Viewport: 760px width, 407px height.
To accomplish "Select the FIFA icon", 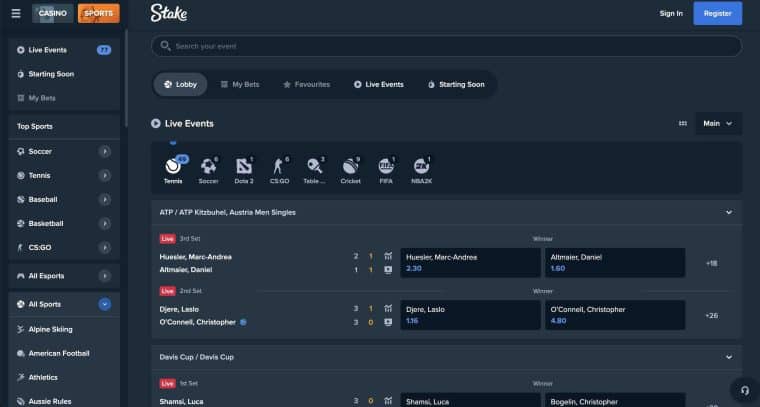I will click(386, 166).
